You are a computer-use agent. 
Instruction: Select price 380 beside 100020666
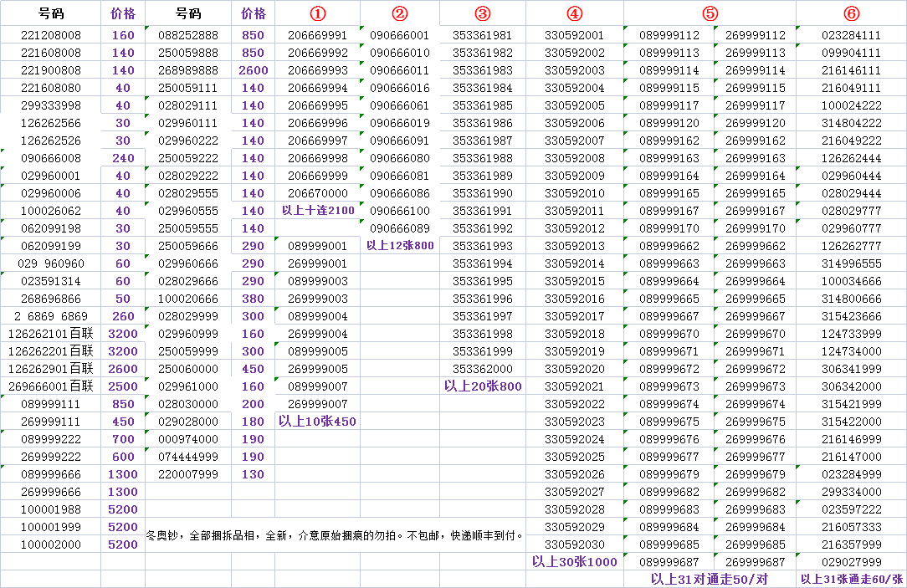pyautogui.click(x=254, y=299)
